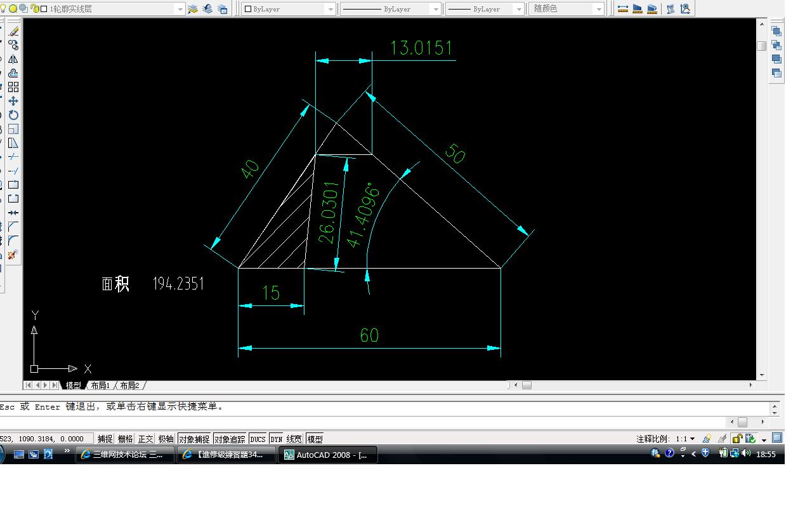Open the 進修級練習題34 taskbar window
This screenshot has width=812, height=508.
point(226,455)
